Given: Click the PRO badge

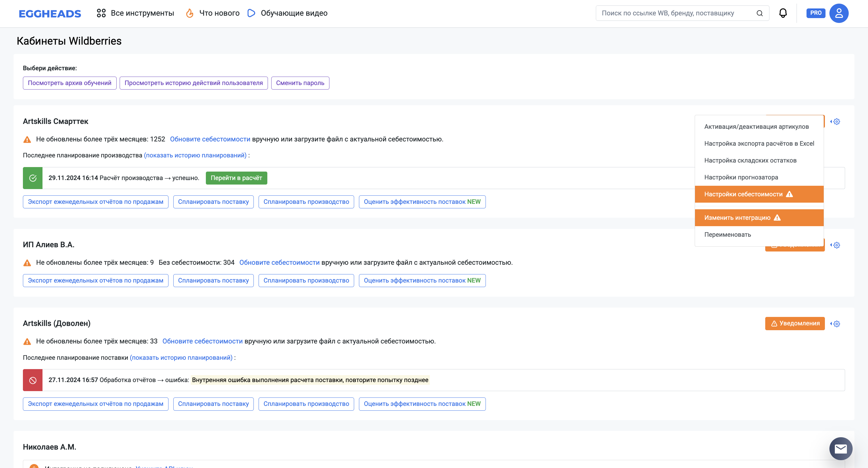Looking at the screenshot, I should pyautogui.click(x=816, y=13).
